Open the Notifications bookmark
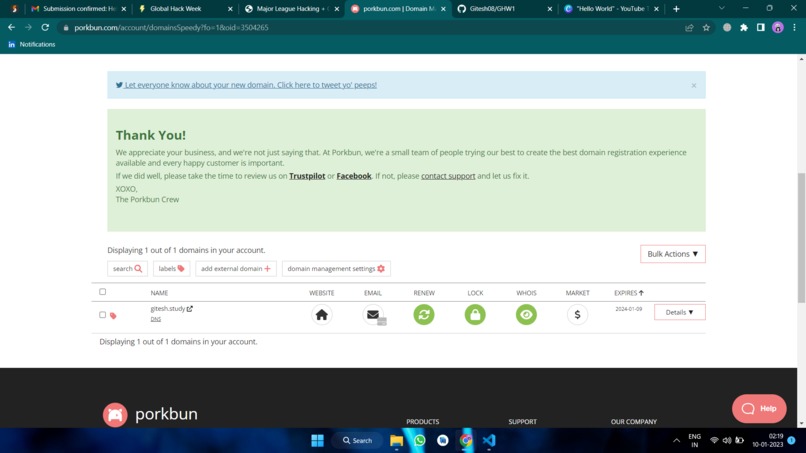 click(31, 45)
